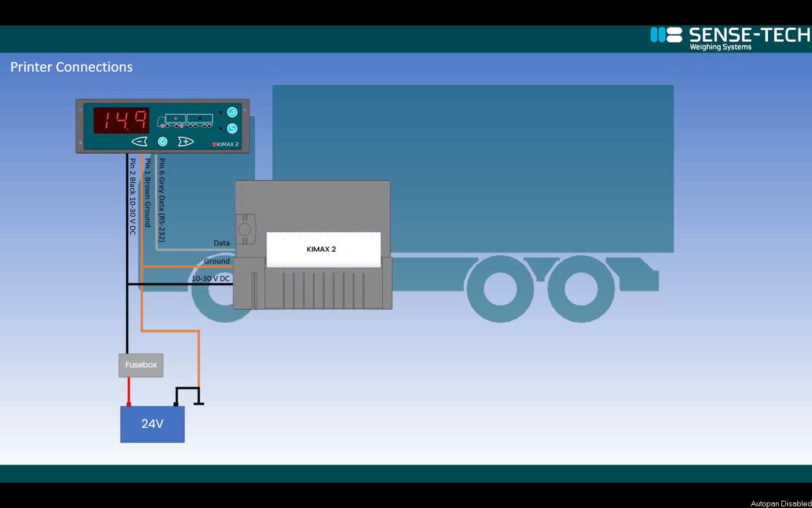Click the round knob on the printer
The image size is (812, 508).
(244, 229)
